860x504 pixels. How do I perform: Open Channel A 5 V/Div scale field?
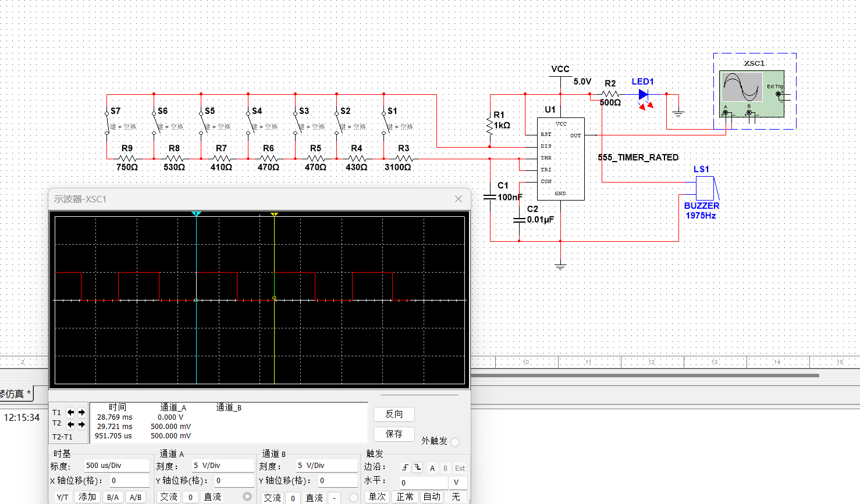point(223,466)
